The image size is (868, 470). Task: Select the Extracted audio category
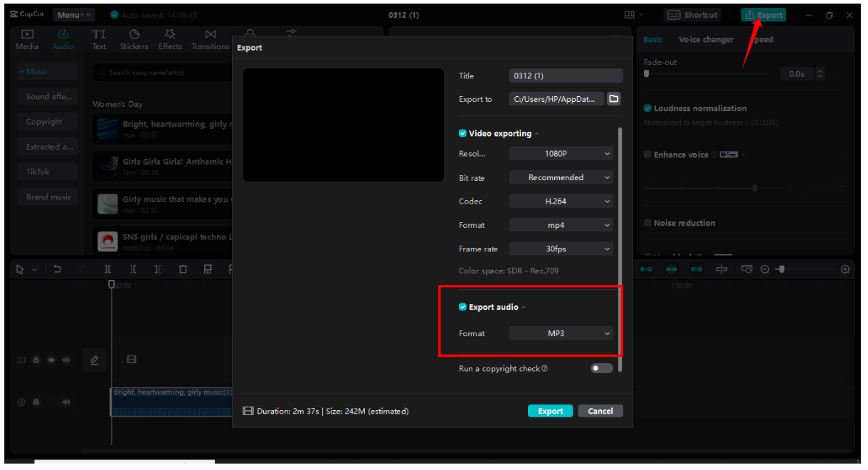48,147
